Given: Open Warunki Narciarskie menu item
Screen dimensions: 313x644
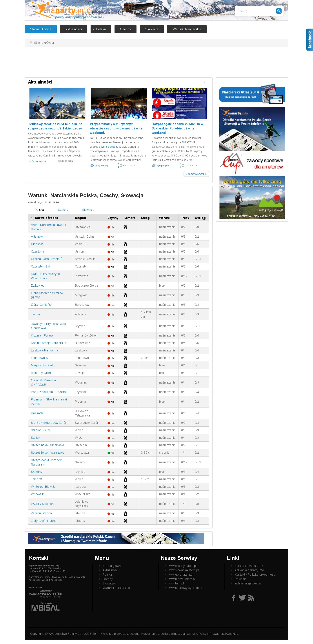Looking at the screenshot, I should [x=186, y=29].
